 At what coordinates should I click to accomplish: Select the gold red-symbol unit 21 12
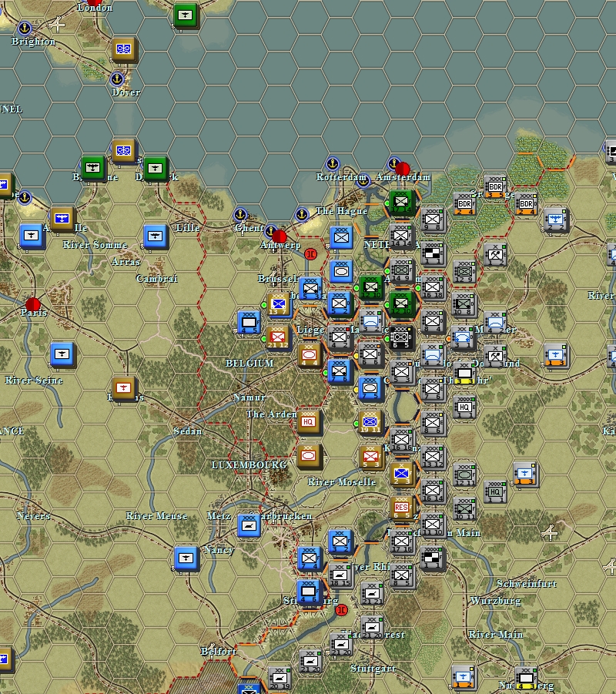click(277, 337)
